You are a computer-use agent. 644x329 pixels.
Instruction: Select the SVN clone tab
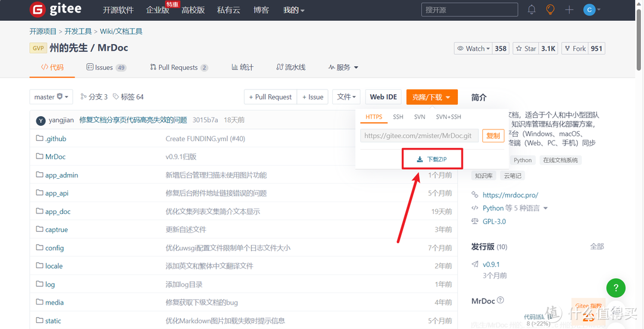point(419,117)
